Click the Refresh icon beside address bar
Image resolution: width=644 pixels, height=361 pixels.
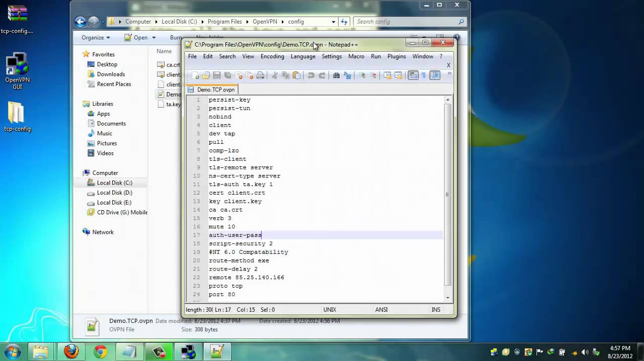coord(344,22)
